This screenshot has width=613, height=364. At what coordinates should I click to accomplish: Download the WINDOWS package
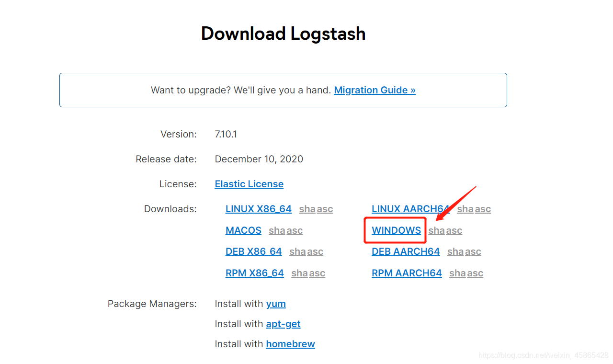coord(396,230)
